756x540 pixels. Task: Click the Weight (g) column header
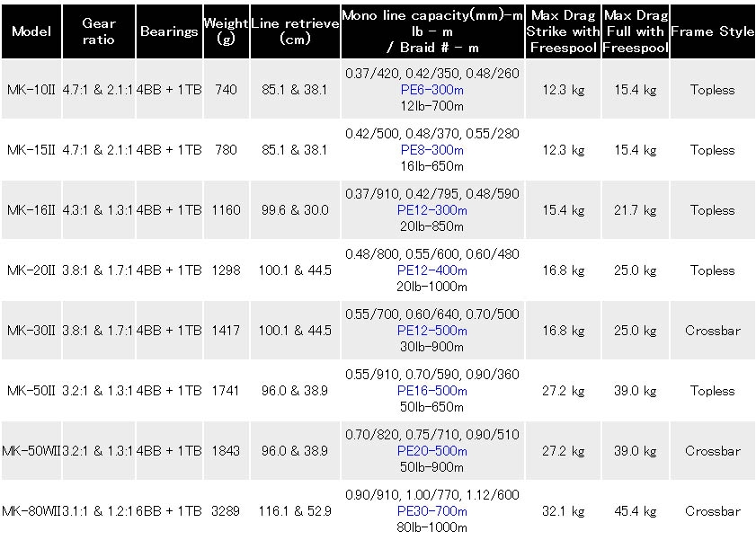click(227, 31)
